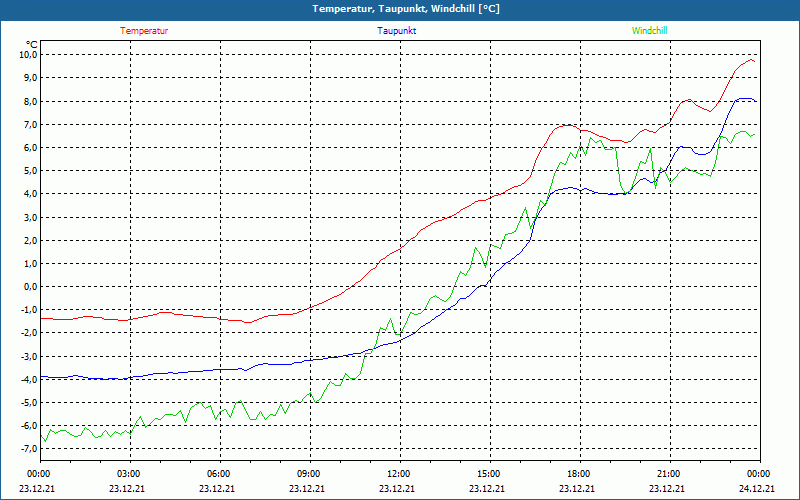Viewport: 800px width, 500px height.
Task: Click the 7,0 y-axis value
Action: [x=30, y=124]
